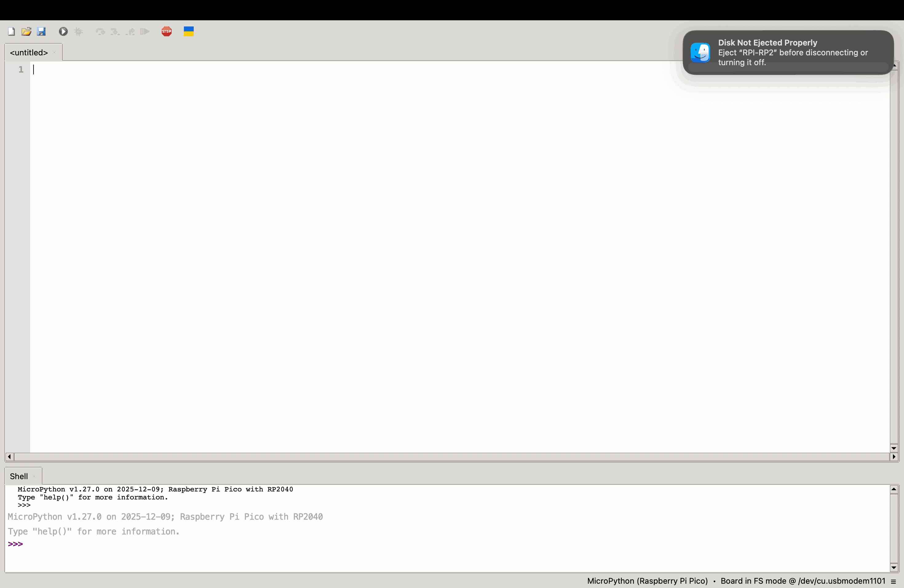904x588 pixels.
Task: Open a file using the folder icon
Action: click(x=26, y=32)
